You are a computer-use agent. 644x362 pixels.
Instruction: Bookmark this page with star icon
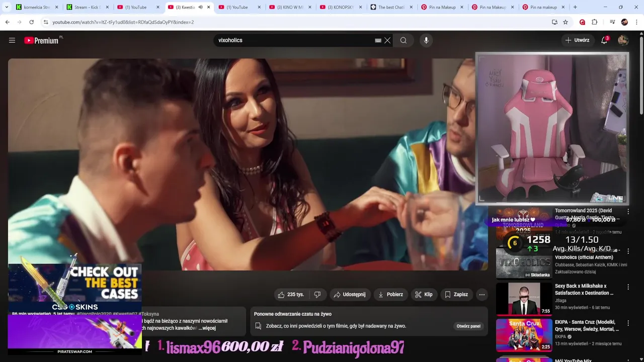click(x=566, y=22)
